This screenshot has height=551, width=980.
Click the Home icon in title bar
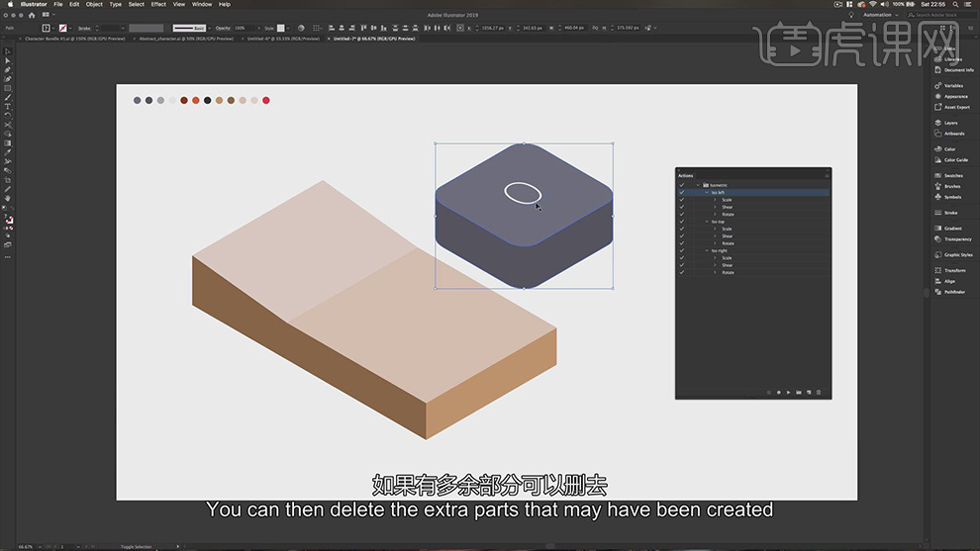click(x=32, y=15)
